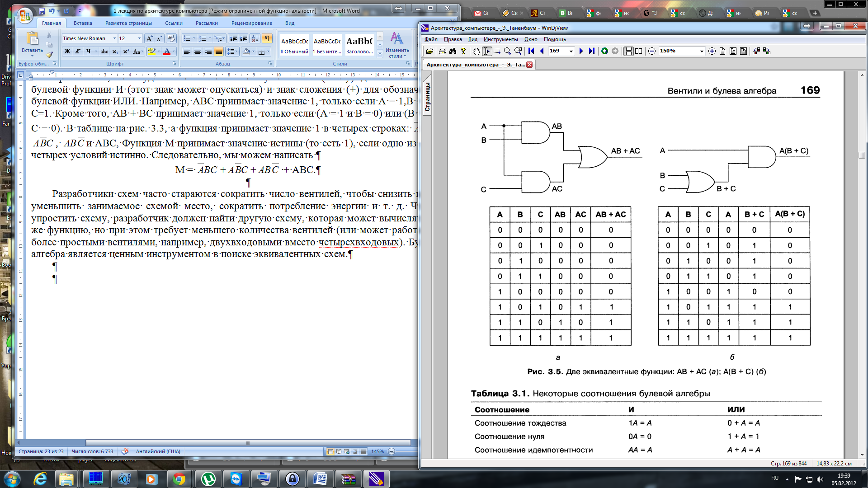Toggle show paragraph marks (¶) button
Screen dimensions: 868x488
click(268, 38)
